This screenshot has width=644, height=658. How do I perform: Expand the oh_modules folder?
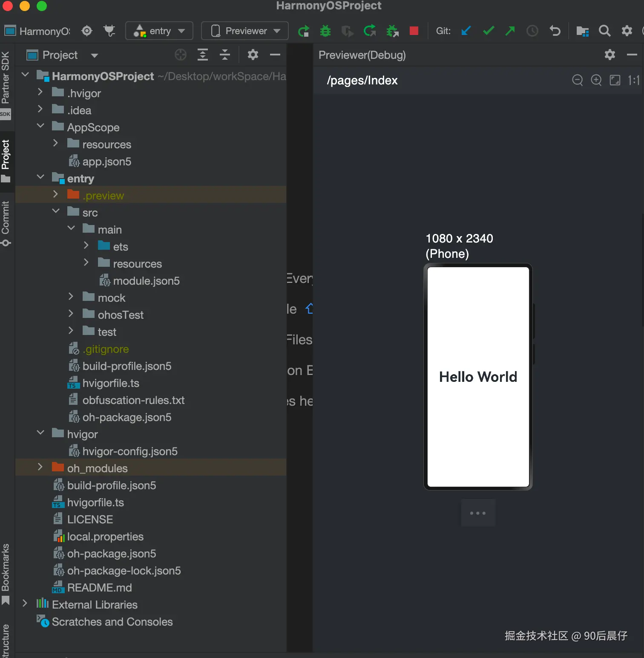(40, 467)
